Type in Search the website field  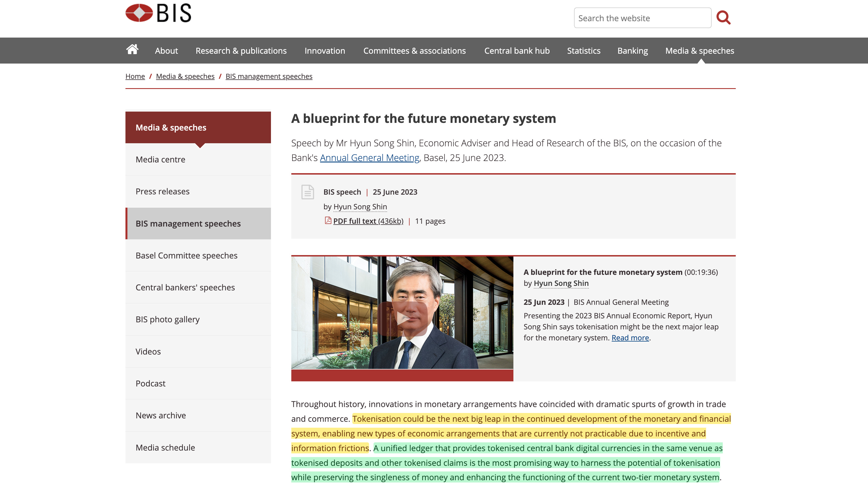[642, 18]
